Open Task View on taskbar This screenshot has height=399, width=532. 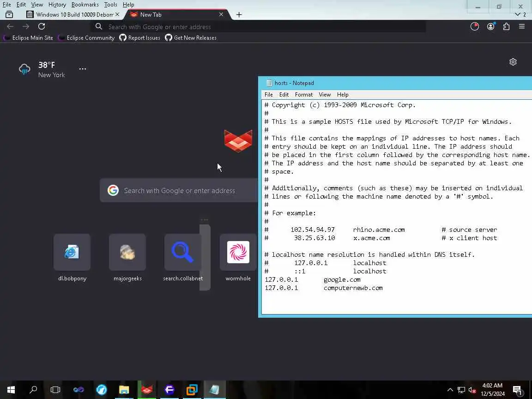pos(55,390)
